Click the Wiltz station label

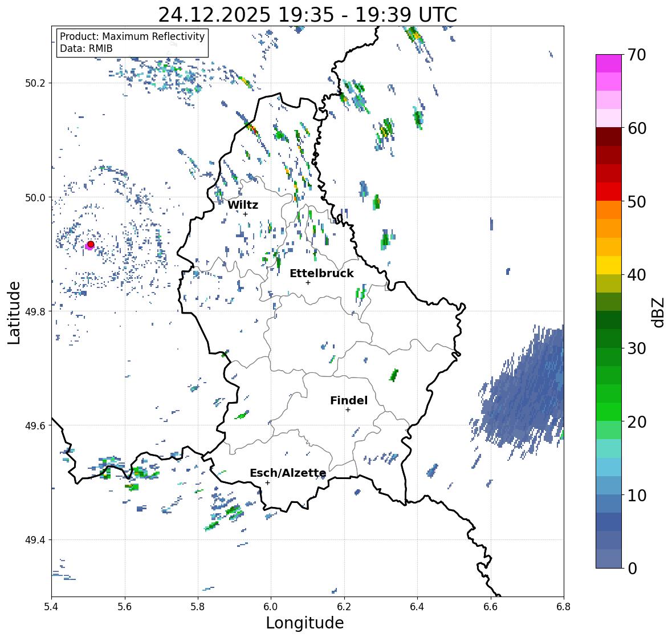[x=243, y=205]
